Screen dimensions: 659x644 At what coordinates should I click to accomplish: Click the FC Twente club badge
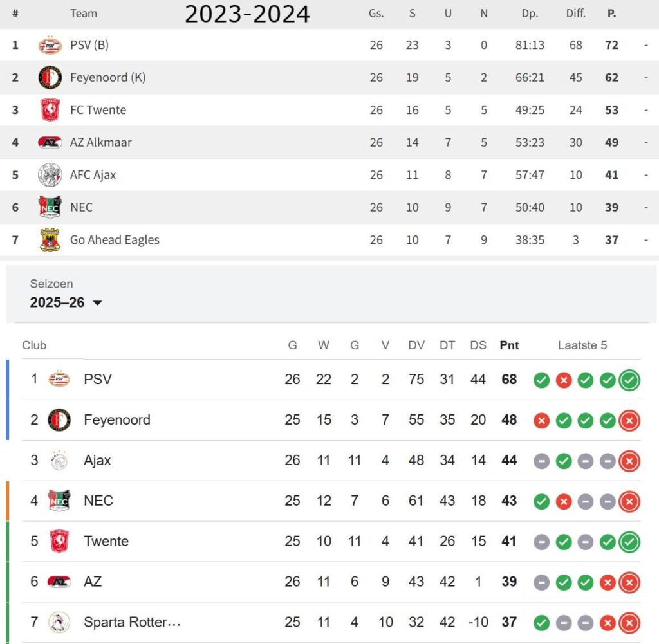[50, 109]
